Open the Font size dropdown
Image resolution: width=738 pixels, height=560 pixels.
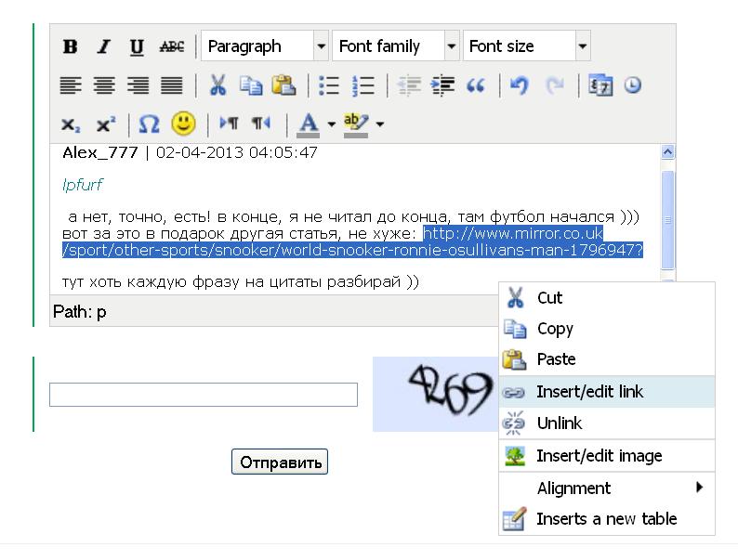click(527, 46)
